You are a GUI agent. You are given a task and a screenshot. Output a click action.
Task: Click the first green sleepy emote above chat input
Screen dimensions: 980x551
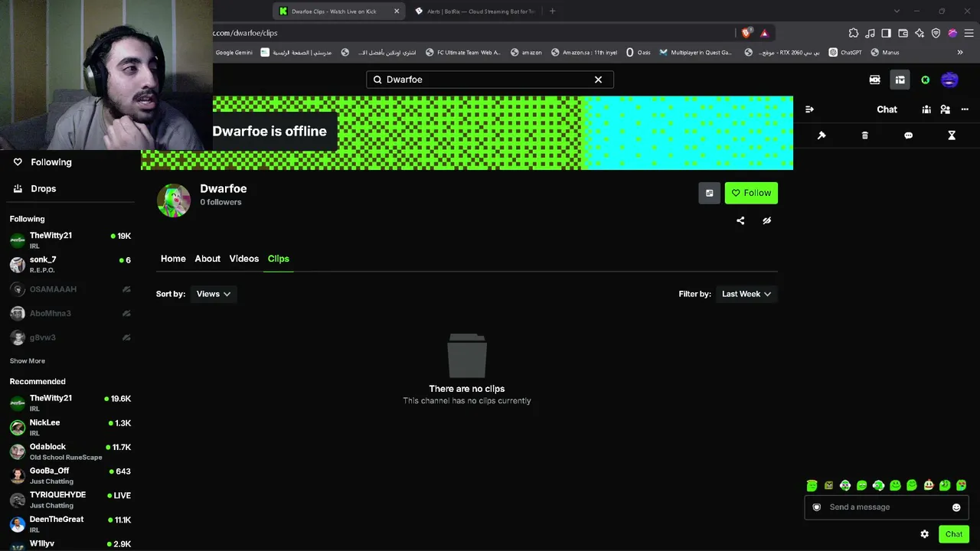[x=812, y=485]
